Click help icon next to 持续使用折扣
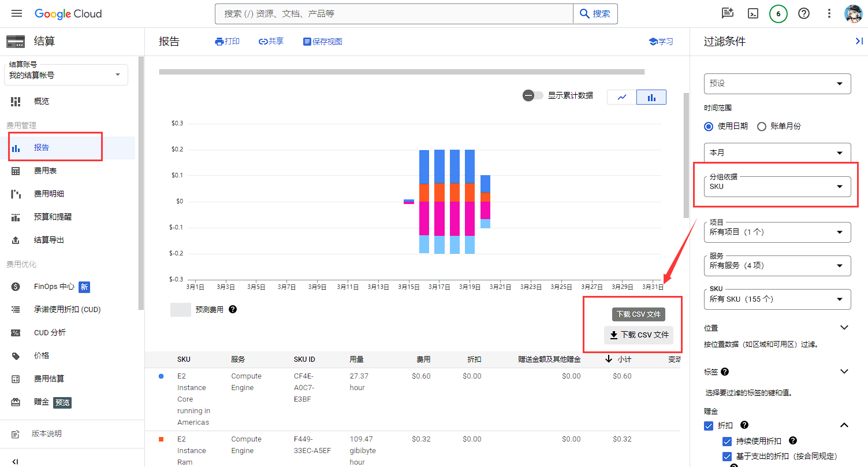The image size is (868, 467). pyautogui.click(x=793, y=440)
